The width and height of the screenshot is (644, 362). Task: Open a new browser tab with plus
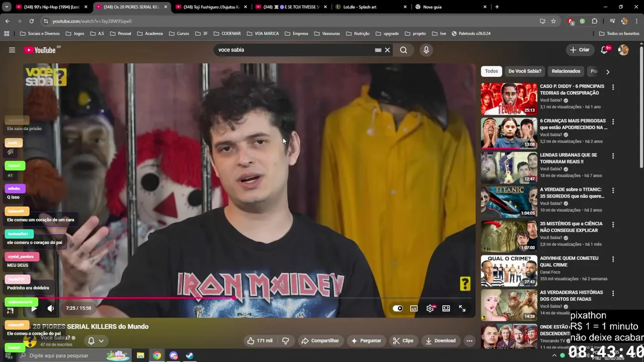coord(497,7)
